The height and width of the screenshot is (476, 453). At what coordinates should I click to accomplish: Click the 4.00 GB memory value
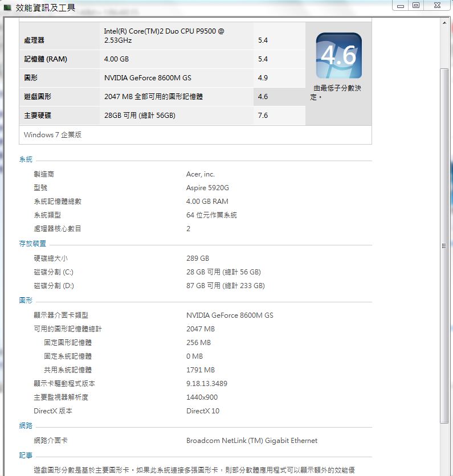coord(116,59)
